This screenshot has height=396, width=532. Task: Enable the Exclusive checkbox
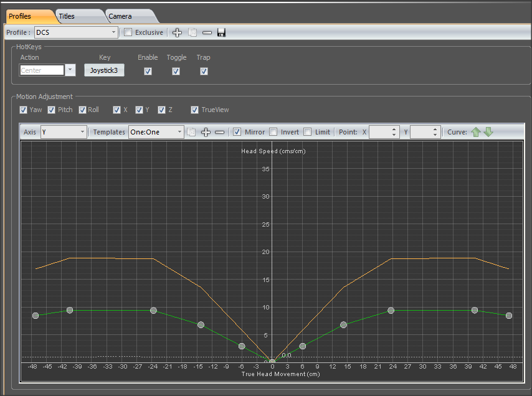[128, 32]
